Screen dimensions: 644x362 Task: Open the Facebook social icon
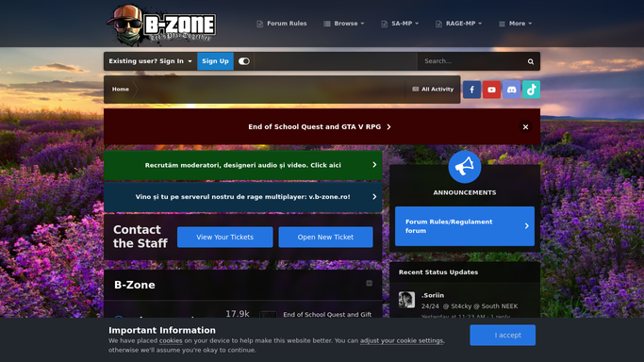471,90
